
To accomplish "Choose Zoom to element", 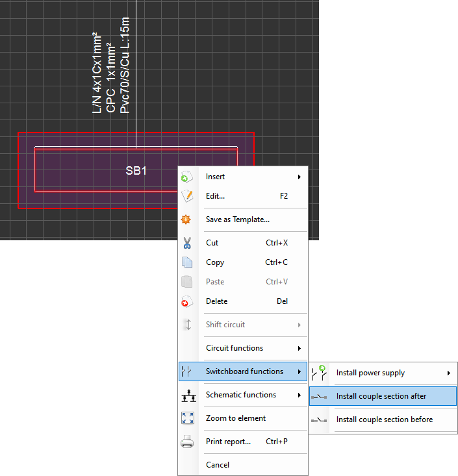I will tap(243, 418).
